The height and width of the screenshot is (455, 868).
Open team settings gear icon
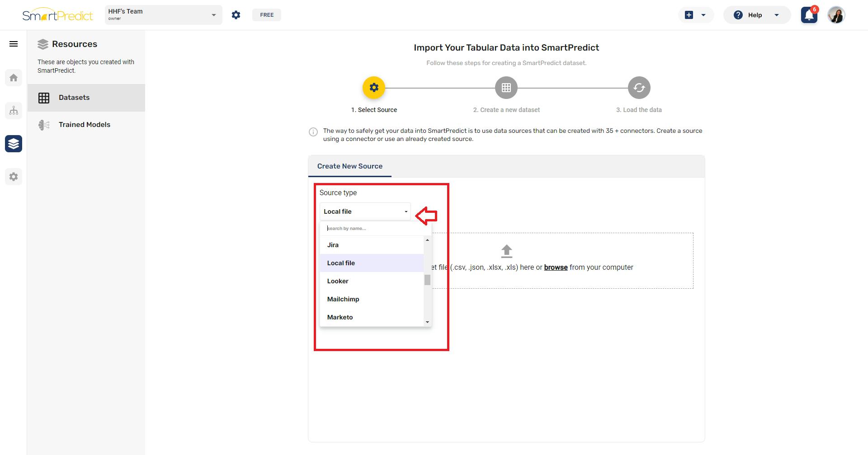[x=236, y=15]
